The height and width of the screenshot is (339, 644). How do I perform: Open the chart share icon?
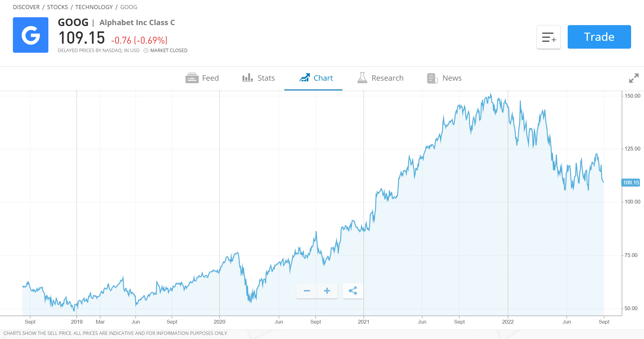point(353,291)
